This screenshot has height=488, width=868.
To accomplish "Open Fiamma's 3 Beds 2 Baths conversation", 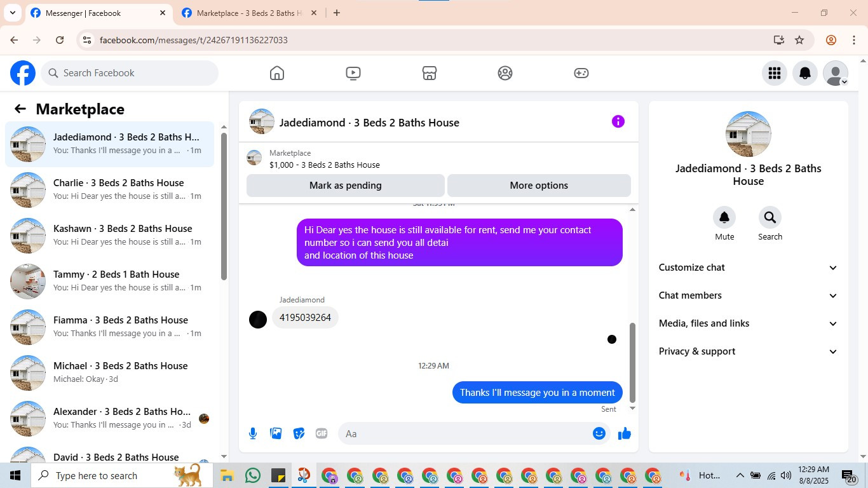I will coord(110,327).
